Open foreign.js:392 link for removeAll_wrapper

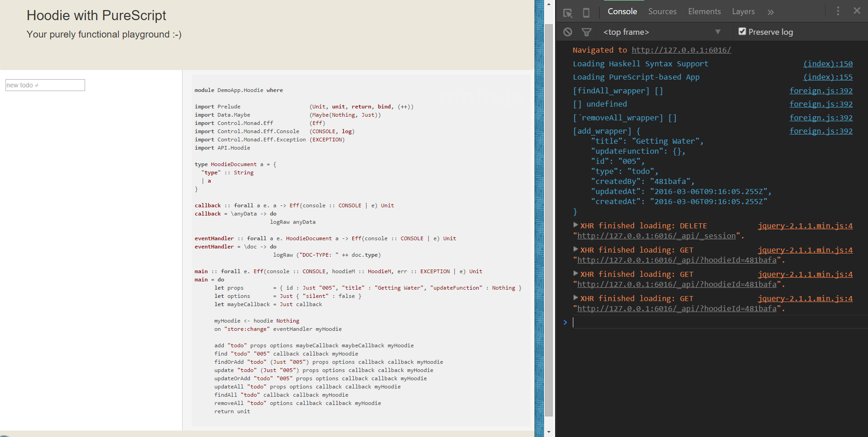click(821, 118)
